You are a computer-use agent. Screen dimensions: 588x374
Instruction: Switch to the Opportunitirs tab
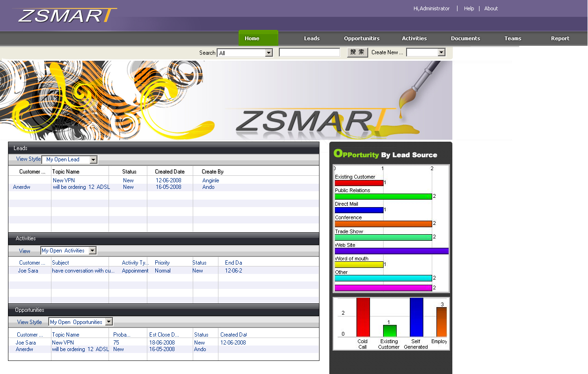(362, 38)
